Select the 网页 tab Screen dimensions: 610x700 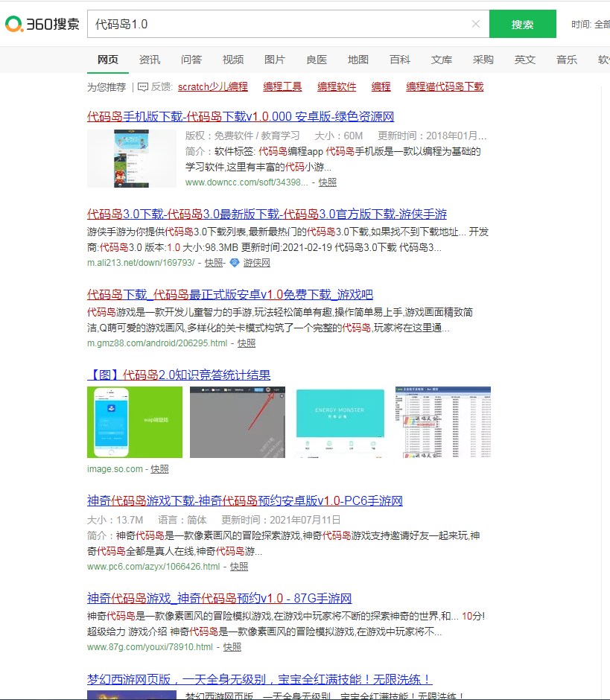click(x=108, y=60)
